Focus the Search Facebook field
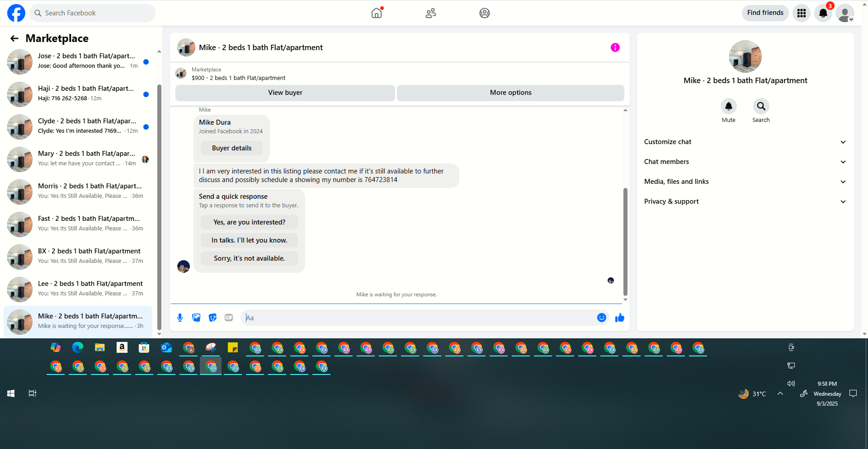Viewport: 868px width, 449px height. tap(92, 13)
